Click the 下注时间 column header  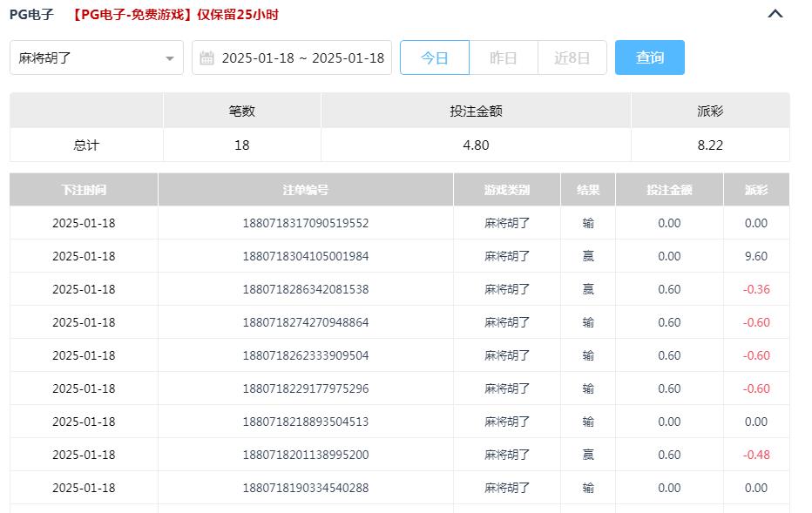point(83,189)
